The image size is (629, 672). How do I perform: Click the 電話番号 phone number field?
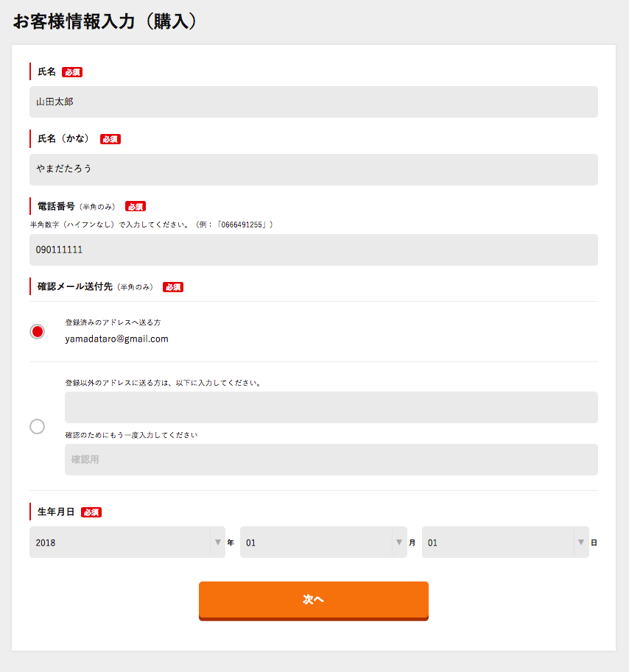tap(314, 250)
